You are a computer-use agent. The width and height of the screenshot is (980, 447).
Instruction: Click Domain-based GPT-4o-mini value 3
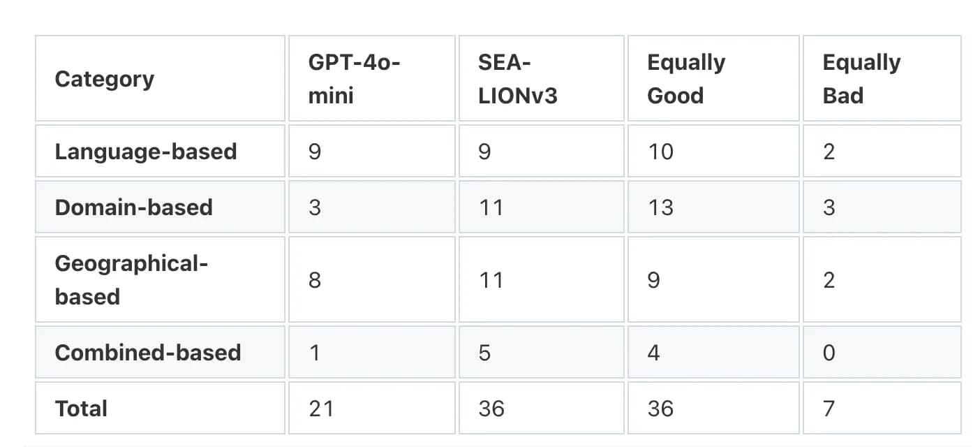315,207
